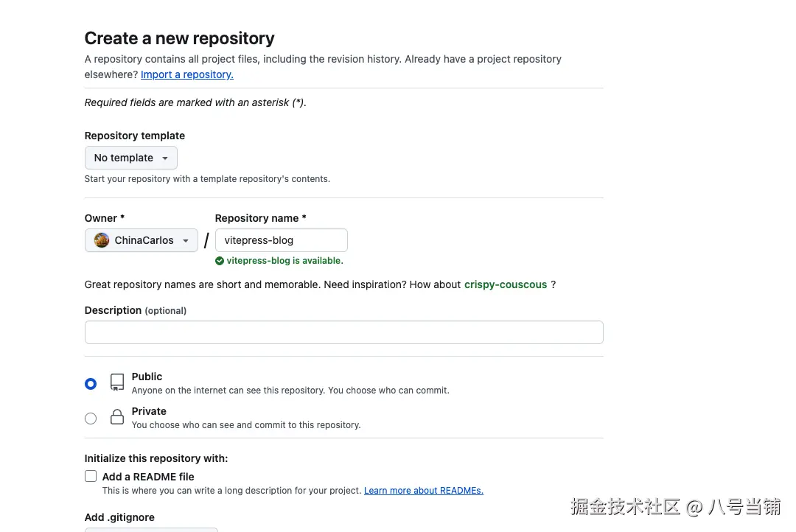The width and height of the screenshot is (796, 532).
Task: Open the Import a repository link
Action: 186,74
